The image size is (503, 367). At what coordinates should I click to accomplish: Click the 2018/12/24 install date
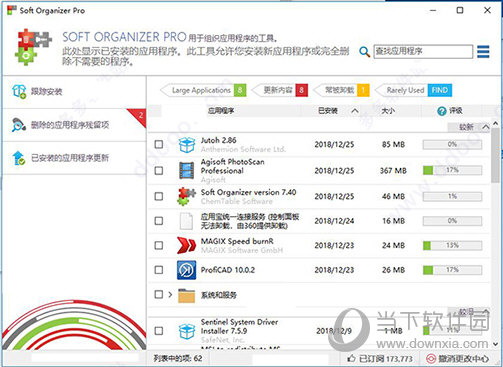click(334, 221)
